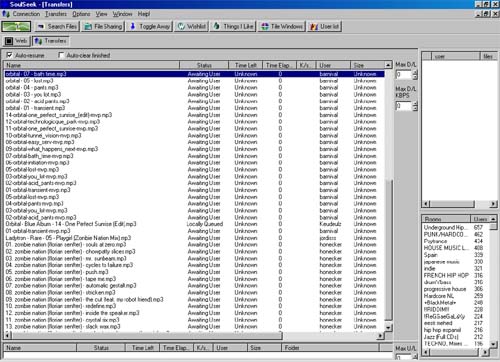Uncheck the Auto-resume checkbox

pos(9,55)
